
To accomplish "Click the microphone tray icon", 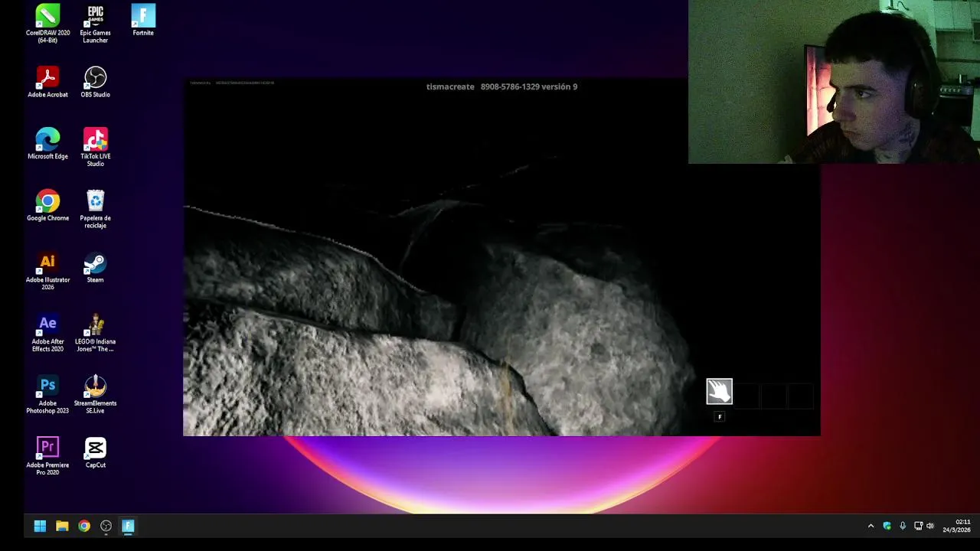I will pos(903,526).
